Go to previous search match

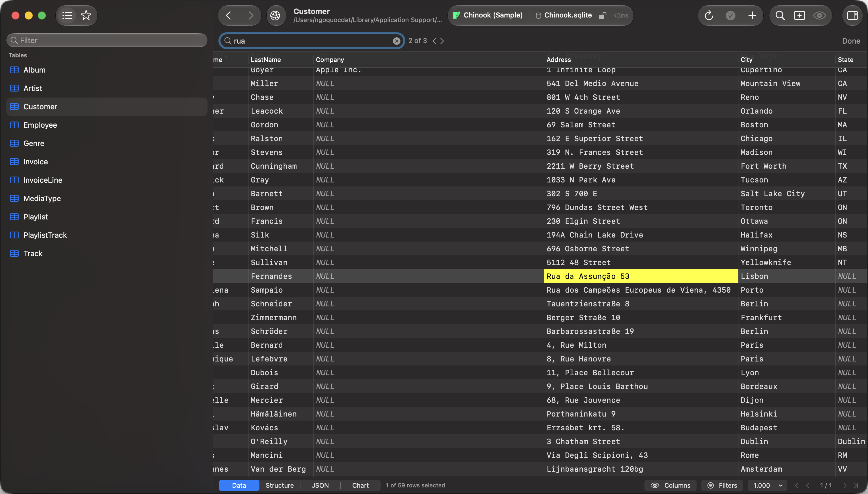coord(434,41)
